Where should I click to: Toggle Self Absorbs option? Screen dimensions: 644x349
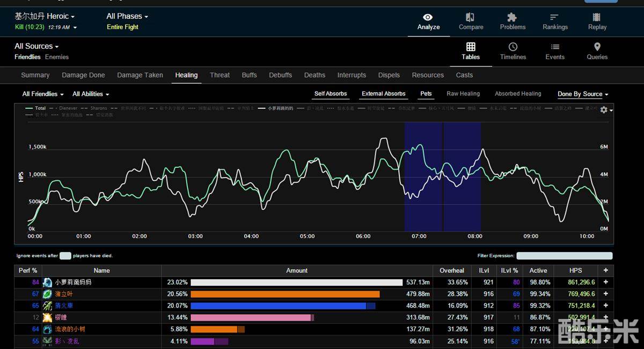click(x=331, y=94)
